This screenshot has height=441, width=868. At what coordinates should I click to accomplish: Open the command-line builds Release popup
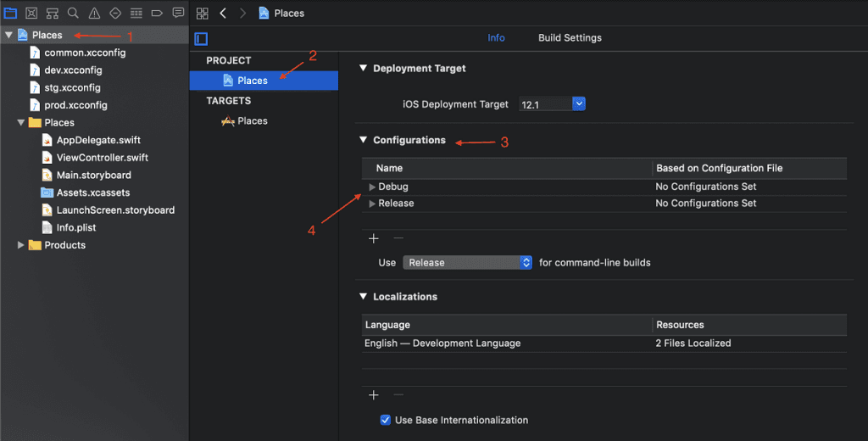[467, 263]
